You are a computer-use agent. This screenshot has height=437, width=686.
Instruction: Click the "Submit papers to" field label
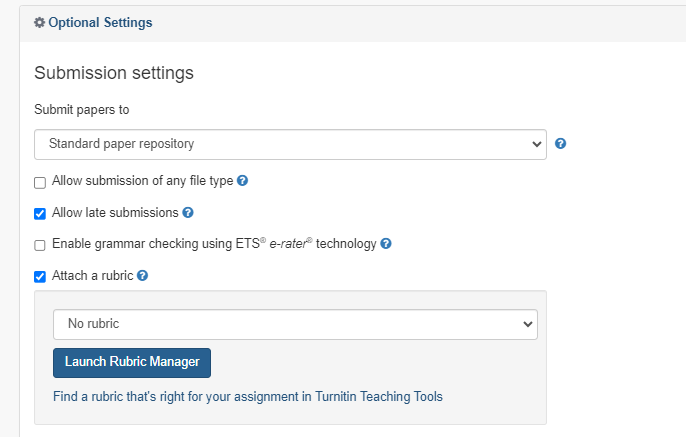(82, 109)
